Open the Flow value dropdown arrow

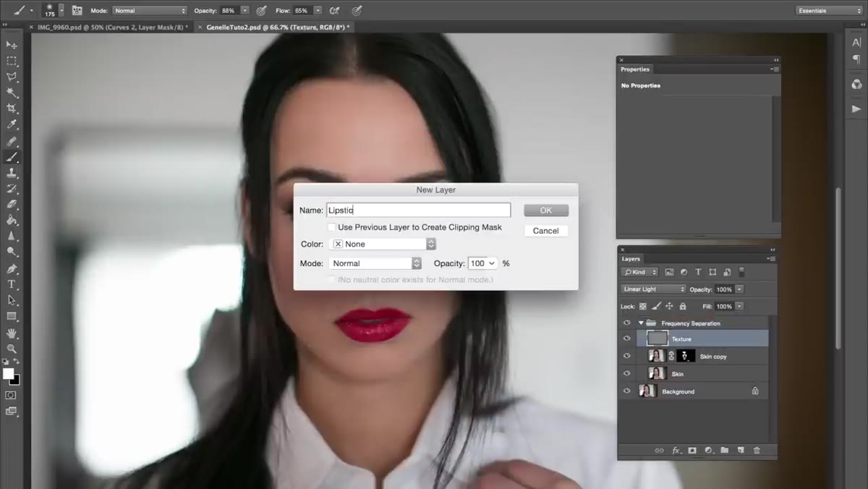pos(317,11)
